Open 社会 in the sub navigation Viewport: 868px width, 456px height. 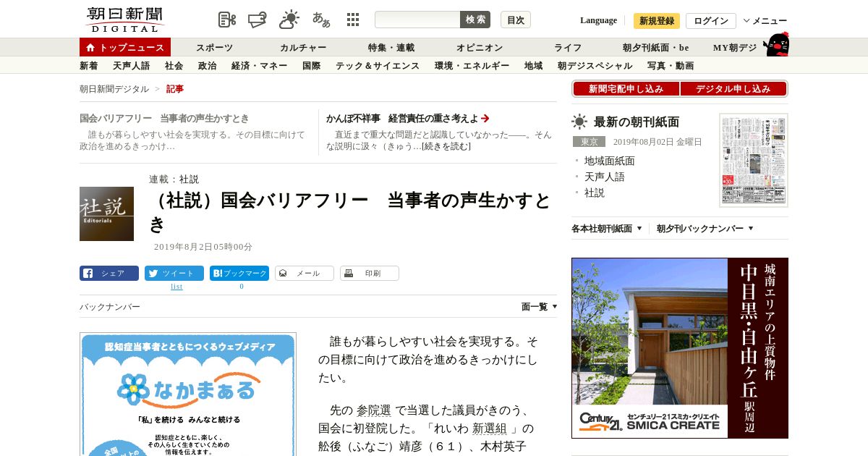pos(174,66)
